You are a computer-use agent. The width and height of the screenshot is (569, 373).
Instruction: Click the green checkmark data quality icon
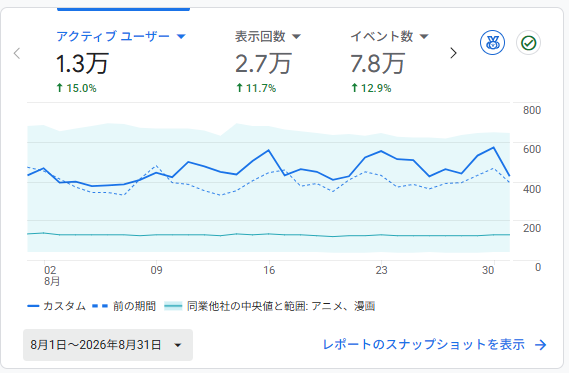pyautogui.click(x=528, y=43)
